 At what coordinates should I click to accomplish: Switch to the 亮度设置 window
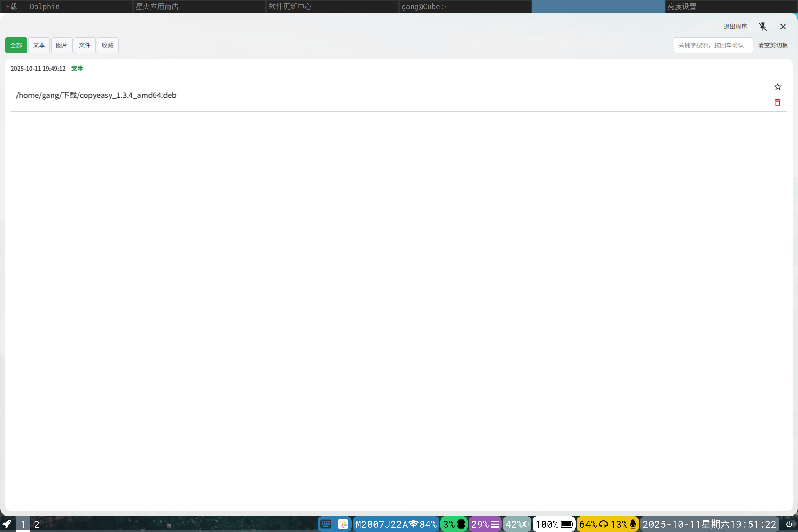731,6
